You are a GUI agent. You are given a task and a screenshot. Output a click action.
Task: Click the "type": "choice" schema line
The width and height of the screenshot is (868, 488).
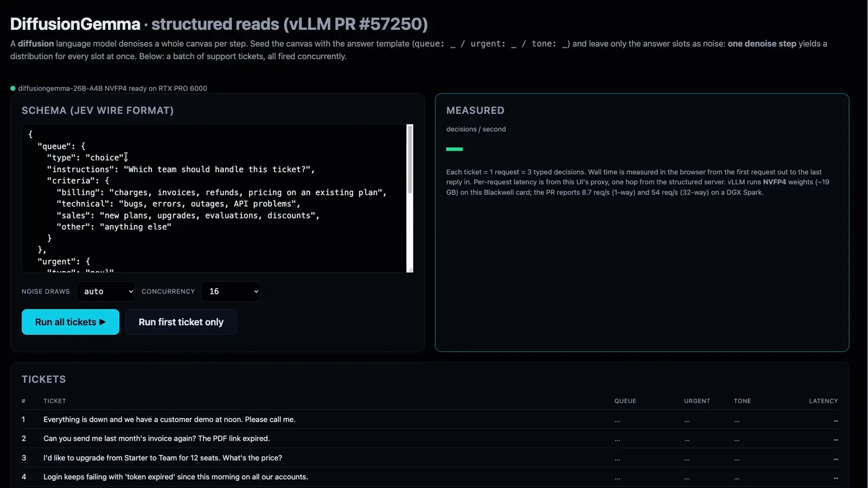tap(87, 158)
